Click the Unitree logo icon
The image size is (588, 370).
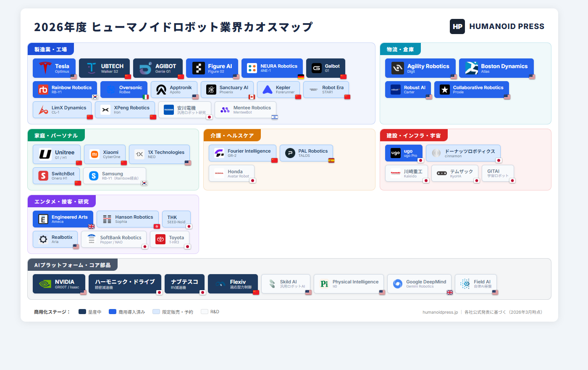click(45, 154)
